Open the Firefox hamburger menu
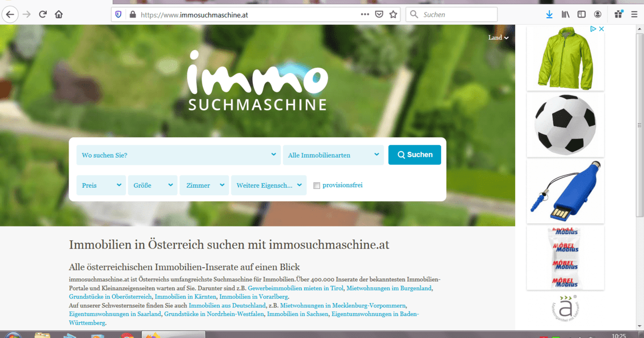 point(634,14)
